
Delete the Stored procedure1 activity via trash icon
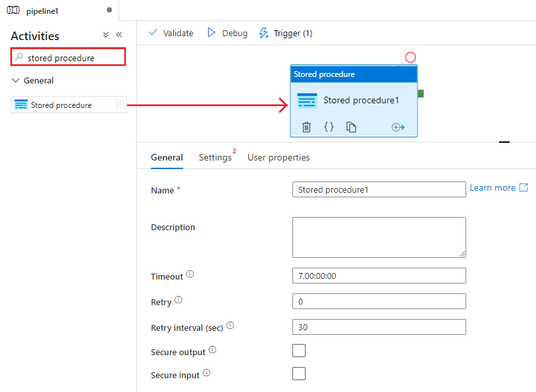tap(306, 128)
